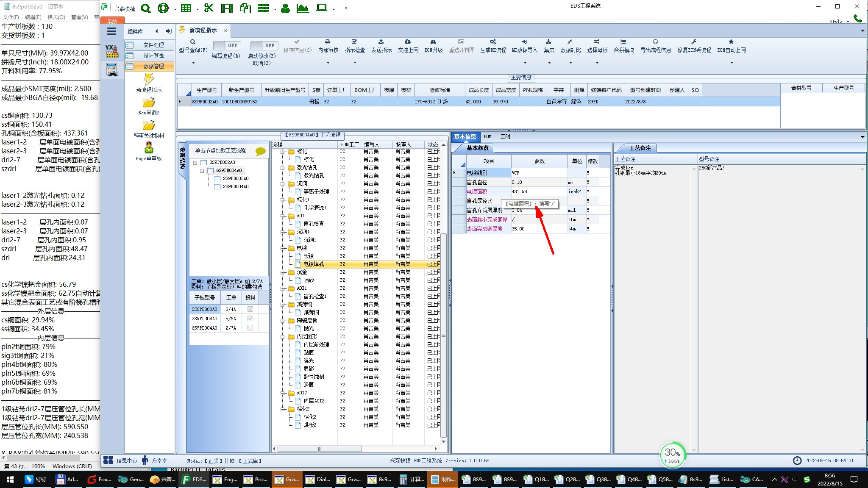Click the 内部审核 printer icon
868x488 pixels.
point(328,42)
